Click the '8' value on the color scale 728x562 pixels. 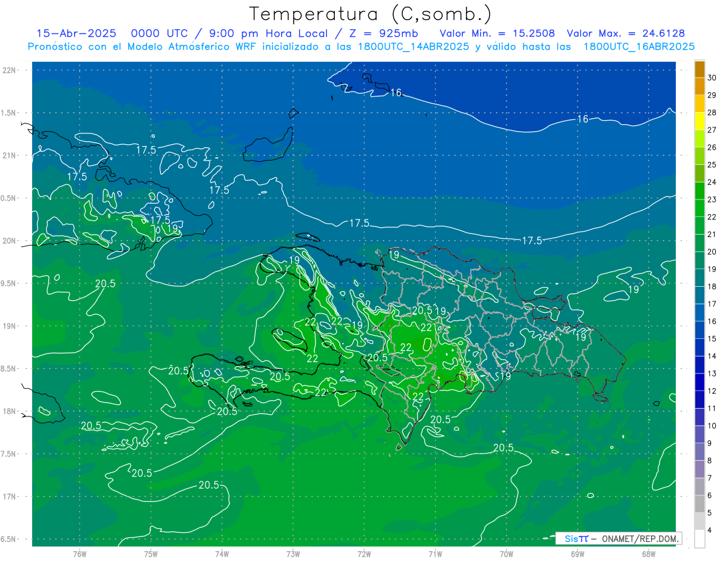710,461
